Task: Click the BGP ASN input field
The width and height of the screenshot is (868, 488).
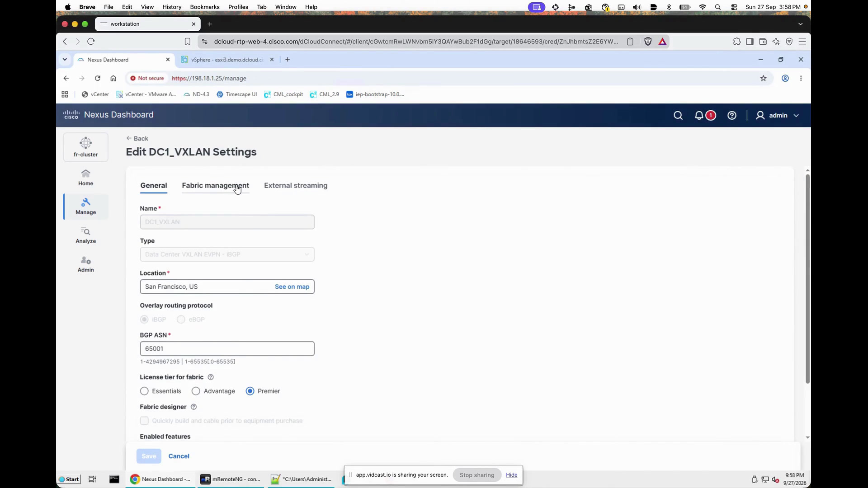Action: pos(227,349)
